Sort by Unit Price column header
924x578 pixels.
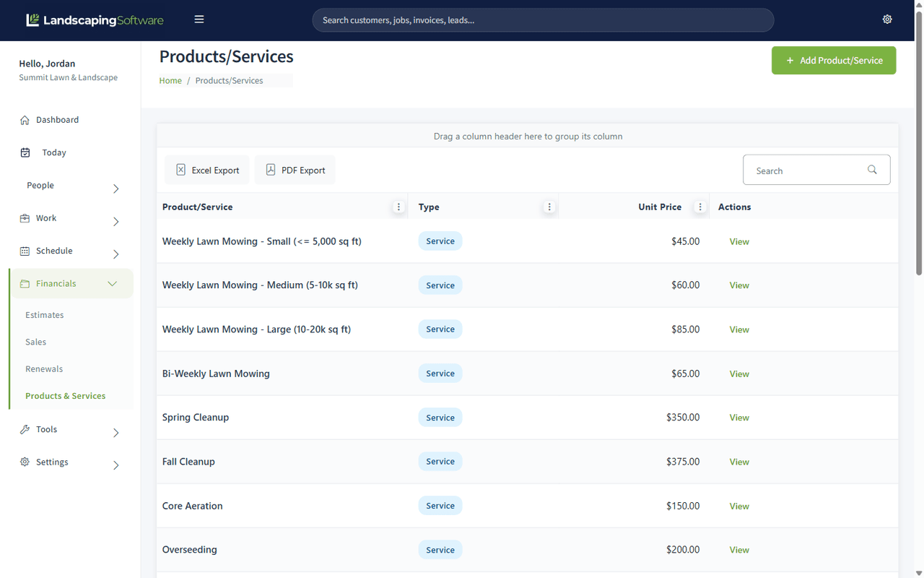click(x=660, y=207)
